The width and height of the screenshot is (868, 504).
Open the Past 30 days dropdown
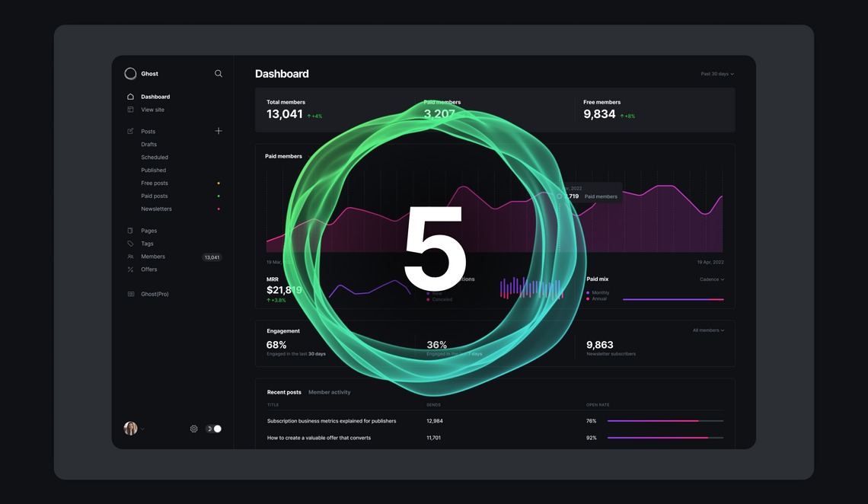click(x=716, y=73)
